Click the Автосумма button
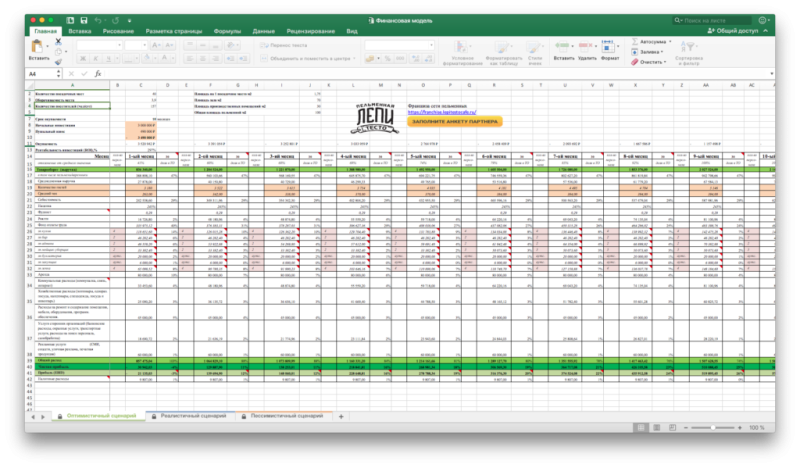This screenshot has width=800, height=468. tap(652, 41)
